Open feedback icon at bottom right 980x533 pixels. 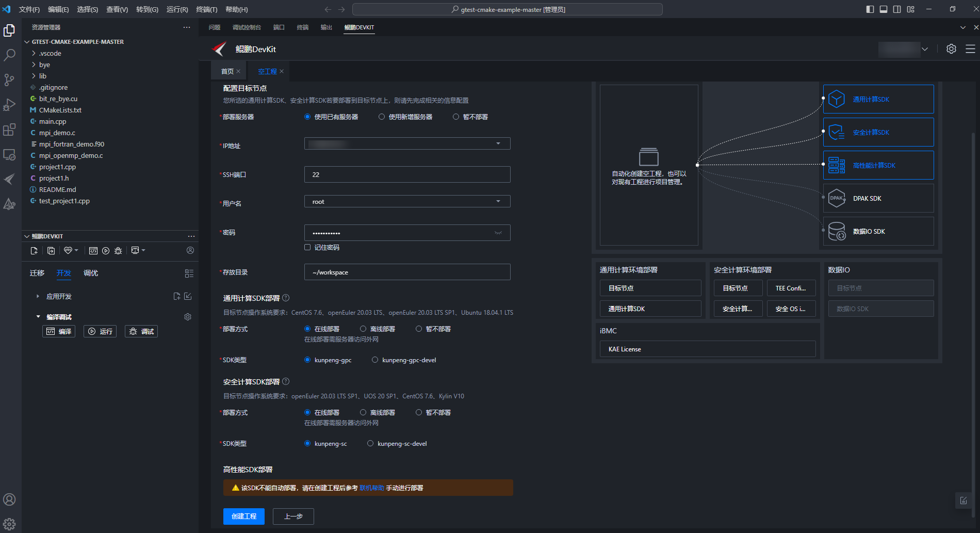coord(963,500)
